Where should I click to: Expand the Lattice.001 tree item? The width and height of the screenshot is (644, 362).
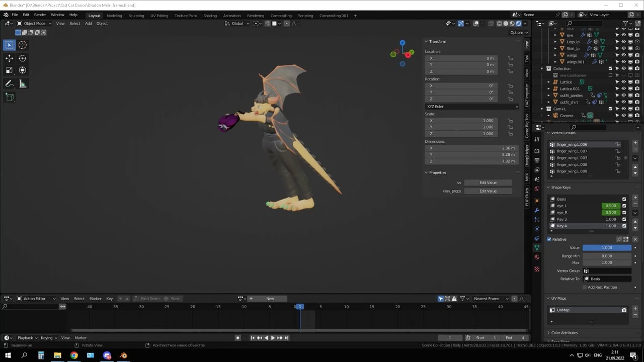[549, 89]
